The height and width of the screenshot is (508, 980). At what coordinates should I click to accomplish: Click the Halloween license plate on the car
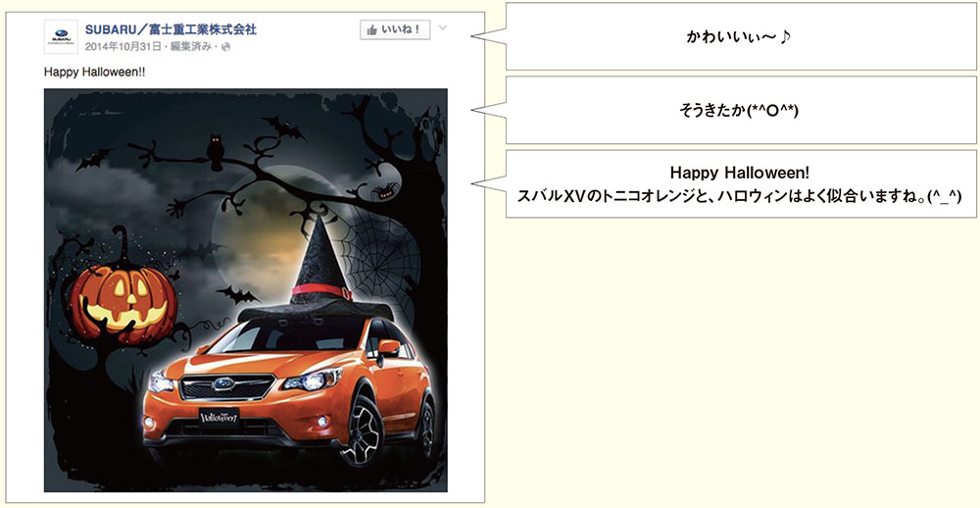pyautogui.click(x=220, y=416)
